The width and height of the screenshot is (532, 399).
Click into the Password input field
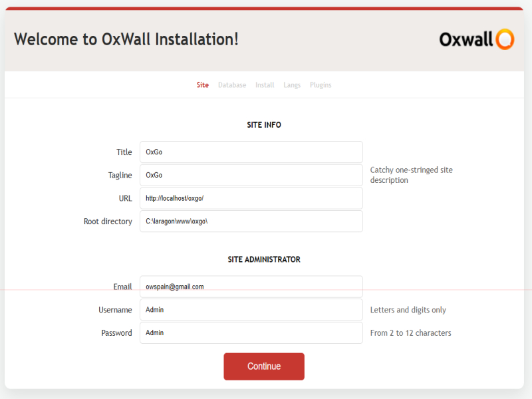click(x=251, y=333)
